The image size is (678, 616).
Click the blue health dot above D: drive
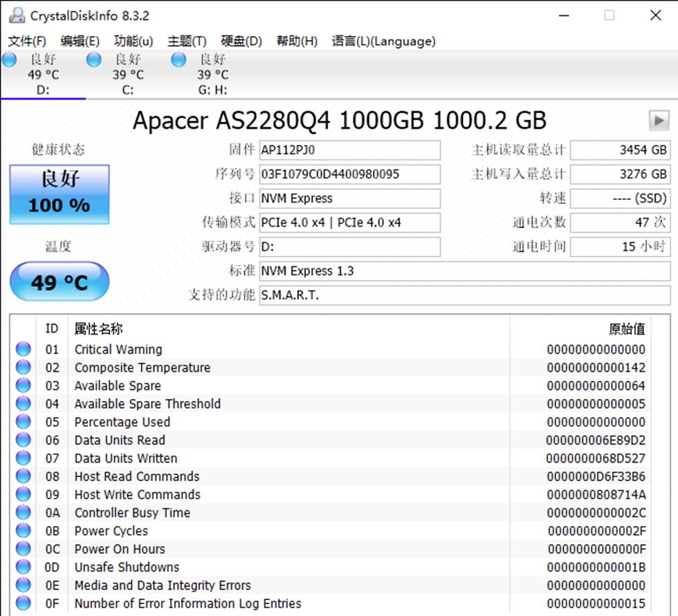pos(9,60)
